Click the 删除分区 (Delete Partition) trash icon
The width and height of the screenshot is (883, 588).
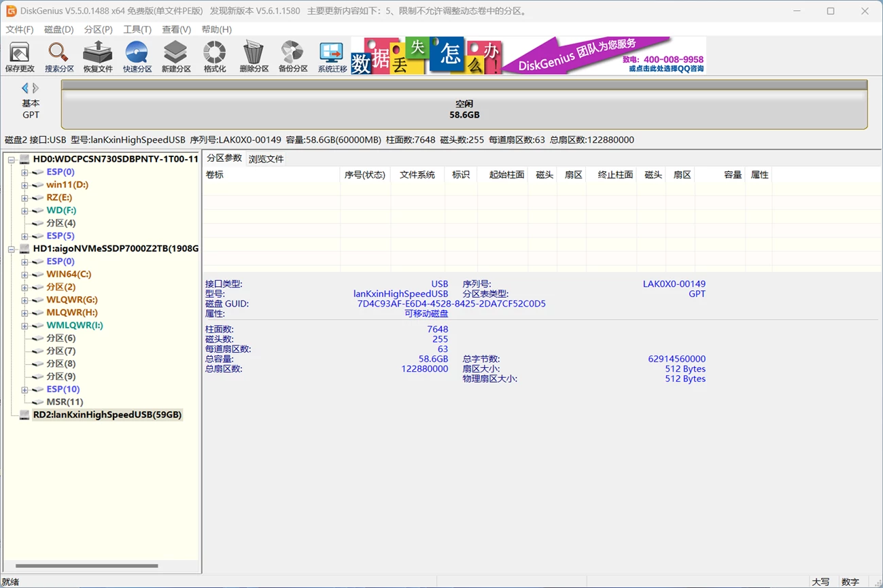254,56
